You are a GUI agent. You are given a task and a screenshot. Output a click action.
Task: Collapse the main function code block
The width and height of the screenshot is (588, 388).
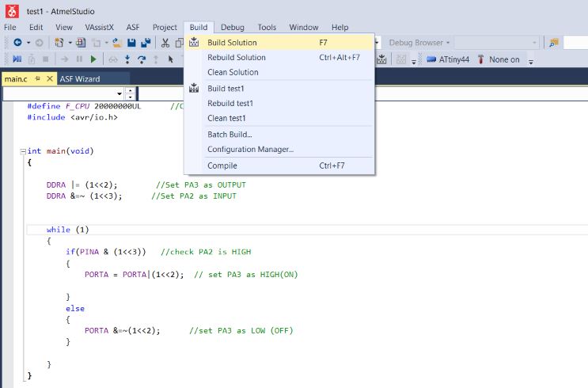(23, 151)
